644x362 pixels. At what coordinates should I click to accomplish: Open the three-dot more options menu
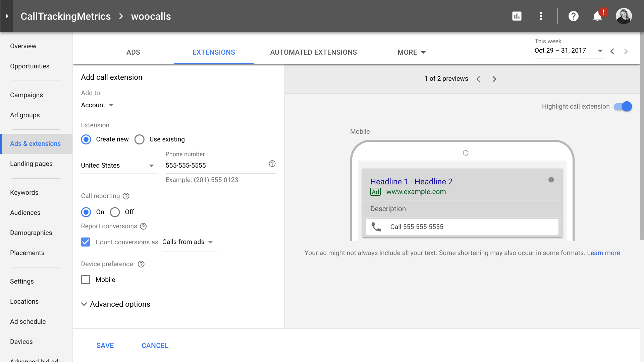[x=541, y=16]
